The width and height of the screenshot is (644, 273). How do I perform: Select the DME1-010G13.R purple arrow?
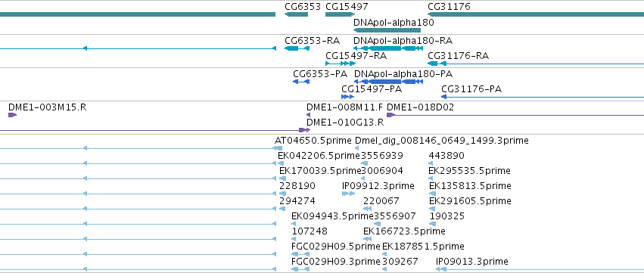pyautogui.click(x=304, y=130)
